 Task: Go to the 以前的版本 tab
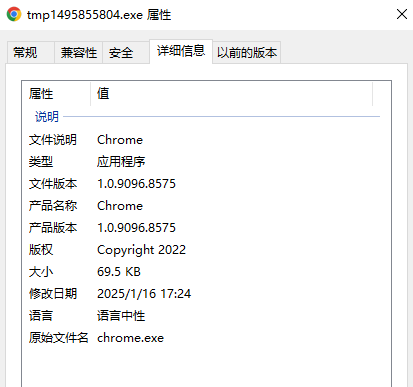pyautogui.click(x=247, y=52)
